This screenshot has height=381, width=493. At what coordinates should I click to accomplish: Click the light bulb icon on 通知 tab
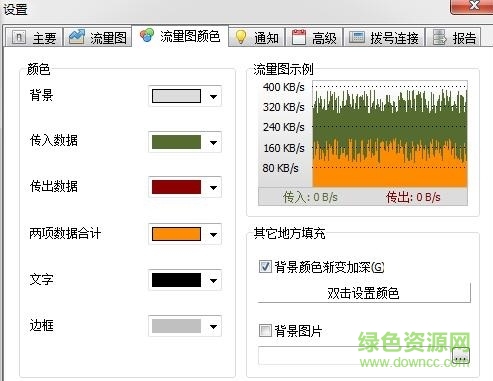tap(241, 37)
